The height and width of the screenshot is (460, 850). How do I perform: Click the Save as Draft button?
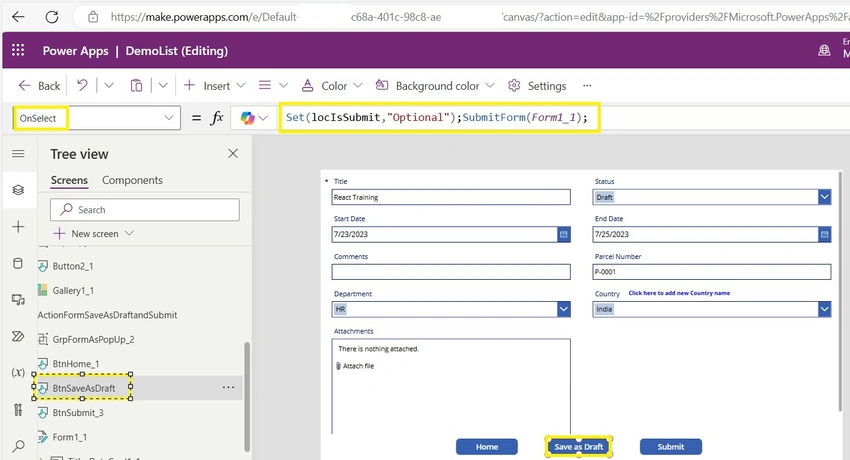pos(578,447)
